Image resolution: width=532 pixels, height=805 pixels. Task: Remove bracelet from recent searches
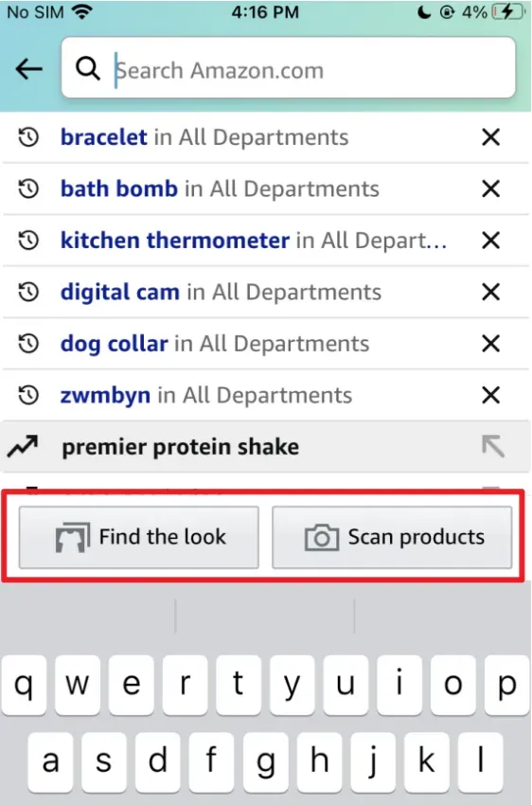pyautogui.click(x=491, y=137)
